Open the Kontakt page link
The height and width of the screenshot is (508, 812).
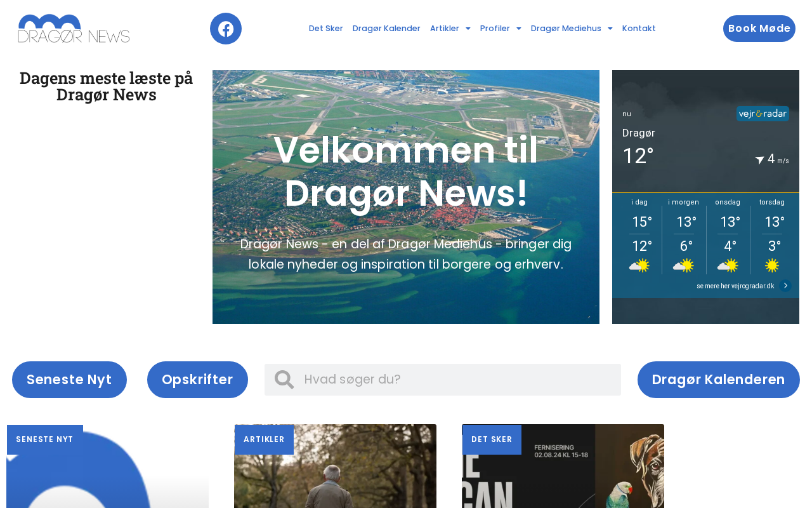click(x=639, y=29)
